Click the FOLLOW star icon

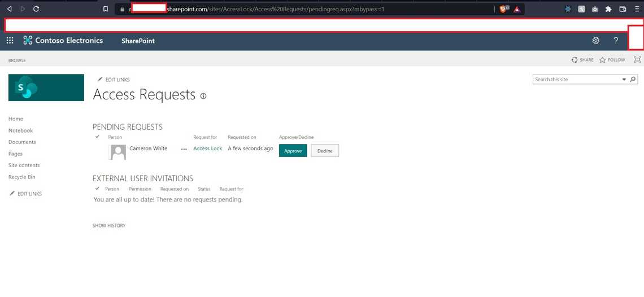[x=603, y=60]
